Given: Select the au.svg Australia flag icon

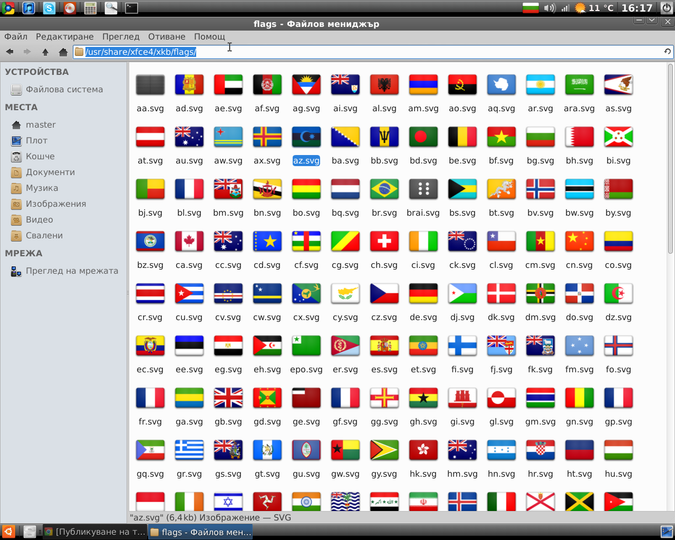Looking at the screenshot, I should pos(189,137).
